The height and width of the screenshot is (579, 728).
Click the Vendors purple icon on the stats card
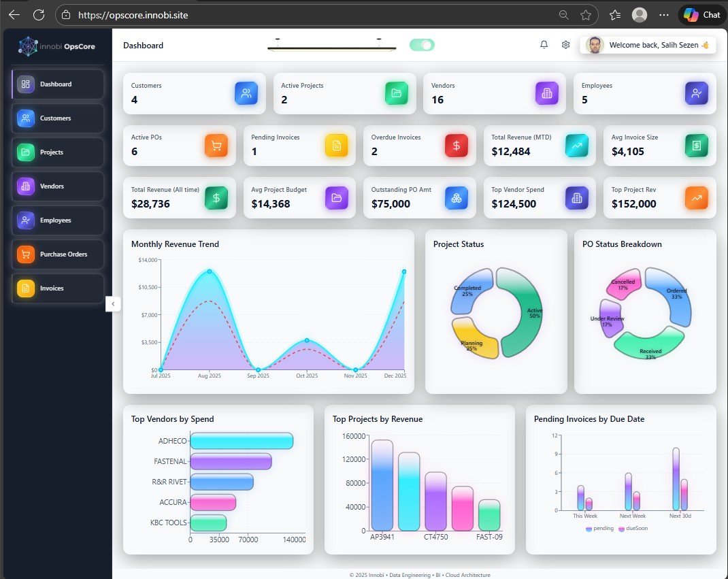coord(546,92)
